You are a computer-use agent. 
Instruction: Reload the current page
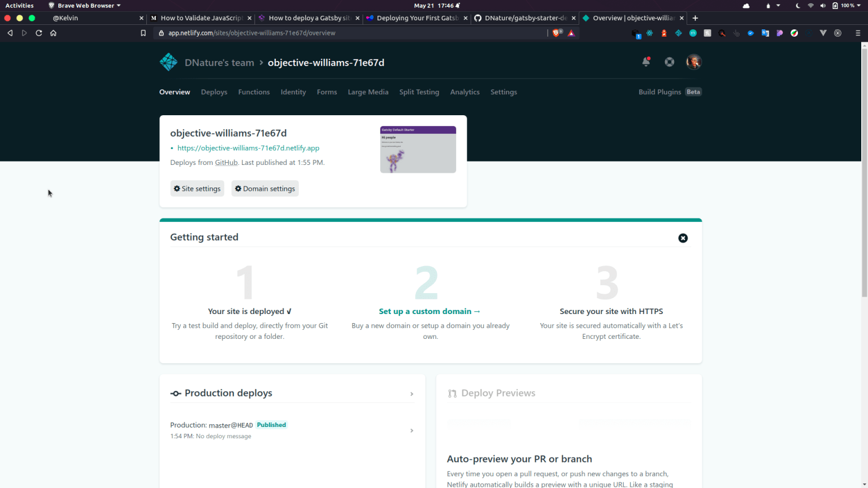(39, 33)
